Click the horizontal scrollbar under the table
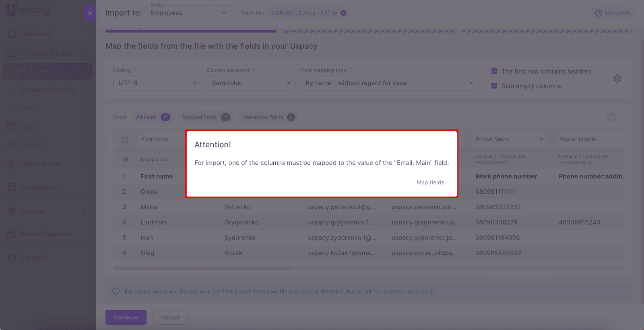This screenshot has width=644, height=330. 203,268
